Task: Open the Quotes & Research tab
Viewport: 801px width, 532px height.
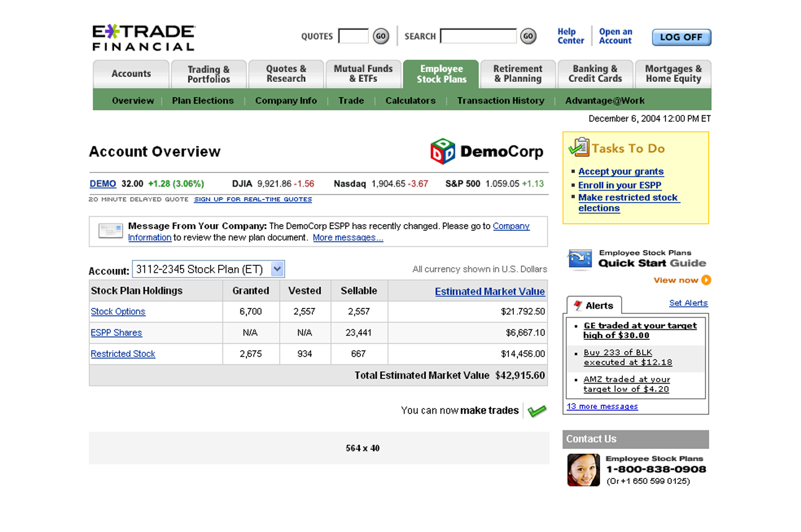Action: 286,74
